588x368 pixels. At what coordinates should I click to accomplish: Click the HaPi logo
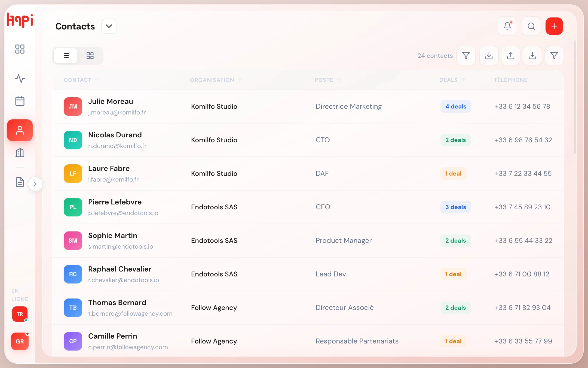[20, 20]
